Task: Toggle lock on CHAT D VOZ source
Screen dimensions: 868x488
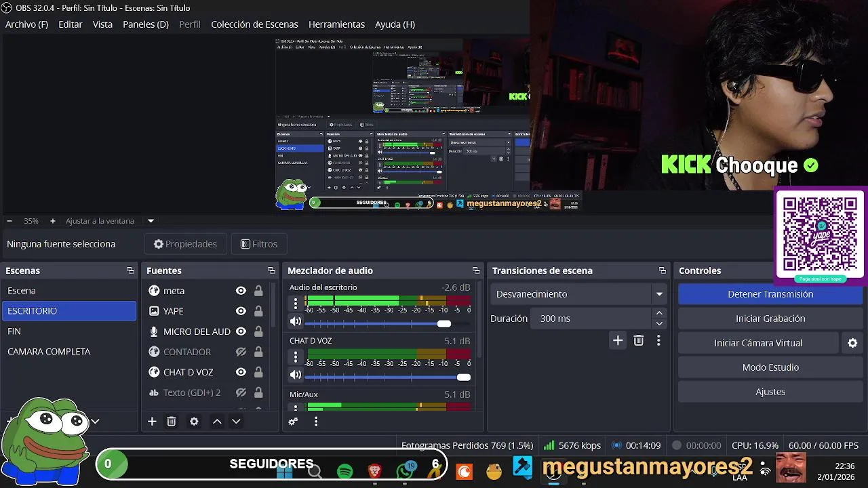Action: point(258,372)
